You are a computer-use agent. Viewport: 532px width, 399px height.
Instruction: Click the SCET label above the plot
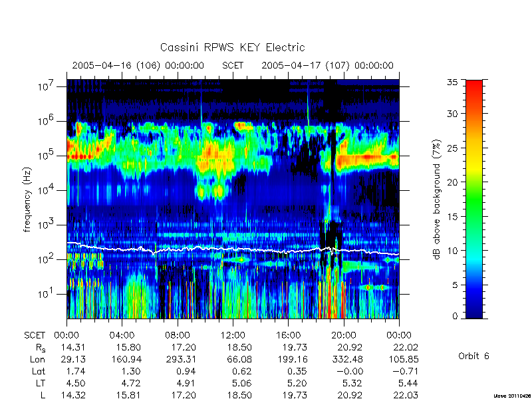click(x=233, y=65)
